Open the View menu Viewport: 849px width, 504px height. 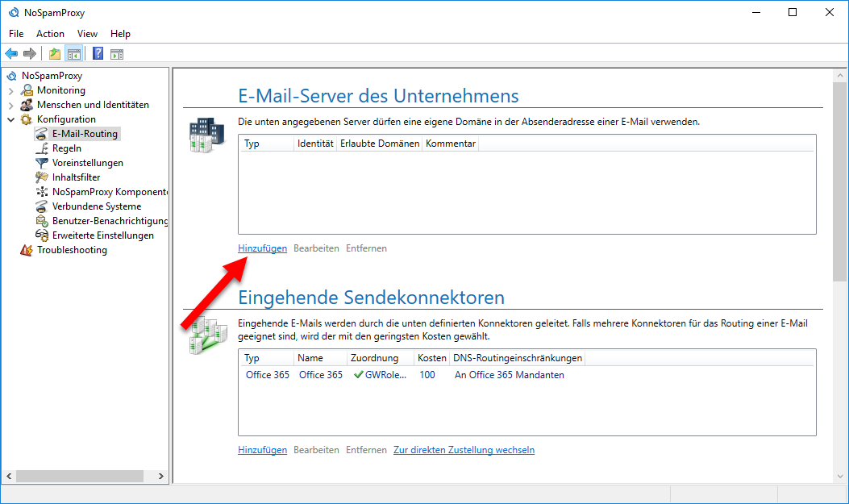click(x=87, y=34)
